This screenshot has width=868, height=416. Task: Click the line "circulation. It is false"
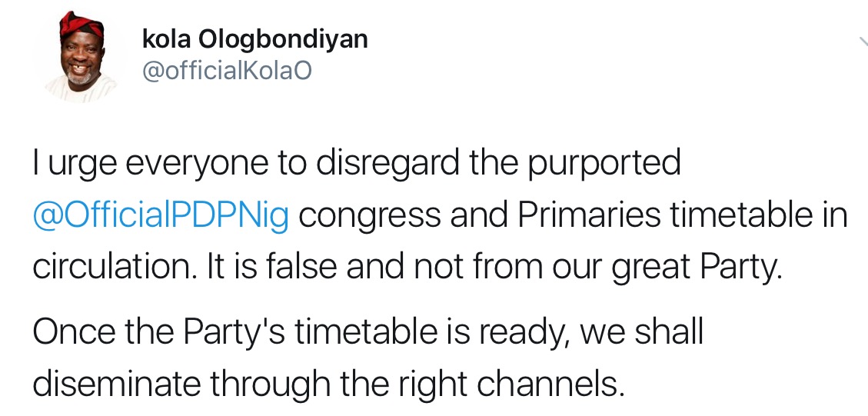click(x=408, y=268)
